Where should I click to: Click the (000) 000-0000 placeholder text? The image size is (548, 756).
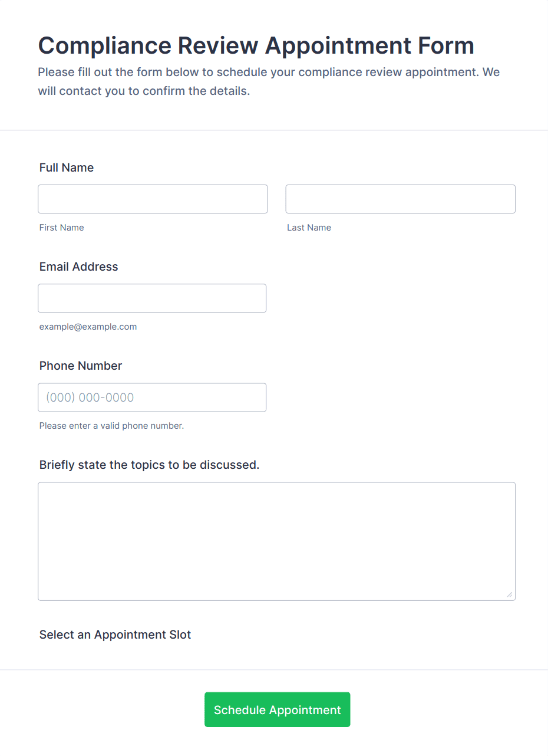[x=90, y=397]
